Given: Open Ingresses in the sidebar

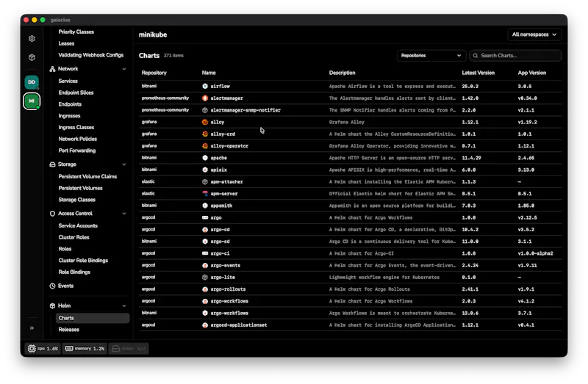Looking at the screenshot, I should [69, 116].
